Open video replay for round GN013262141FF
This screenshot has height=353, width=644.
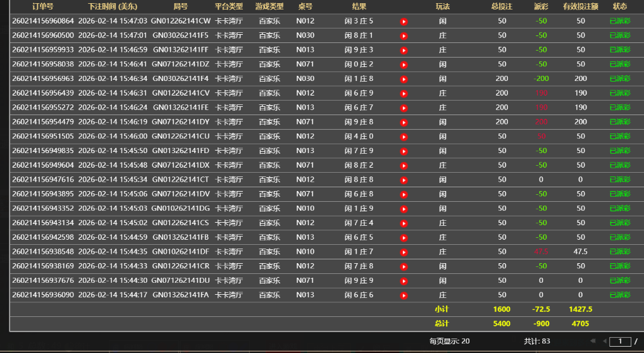404,51
